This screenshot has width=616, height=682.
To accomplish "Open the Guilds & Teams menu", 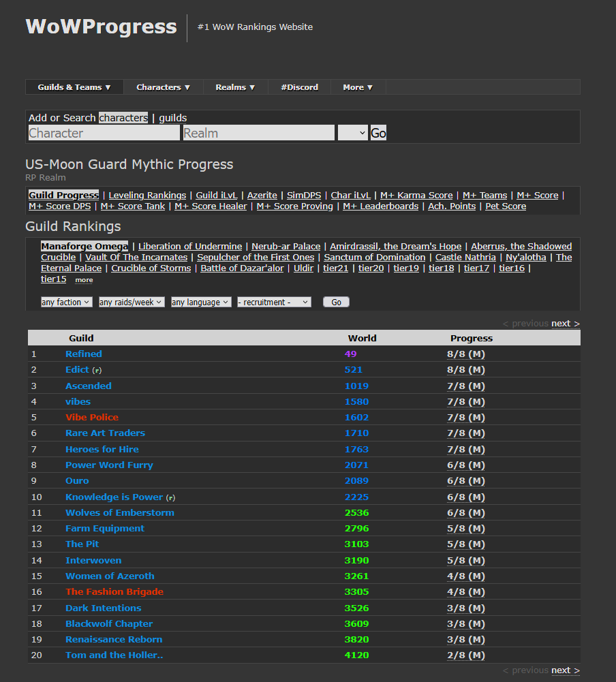I will 74,87.
